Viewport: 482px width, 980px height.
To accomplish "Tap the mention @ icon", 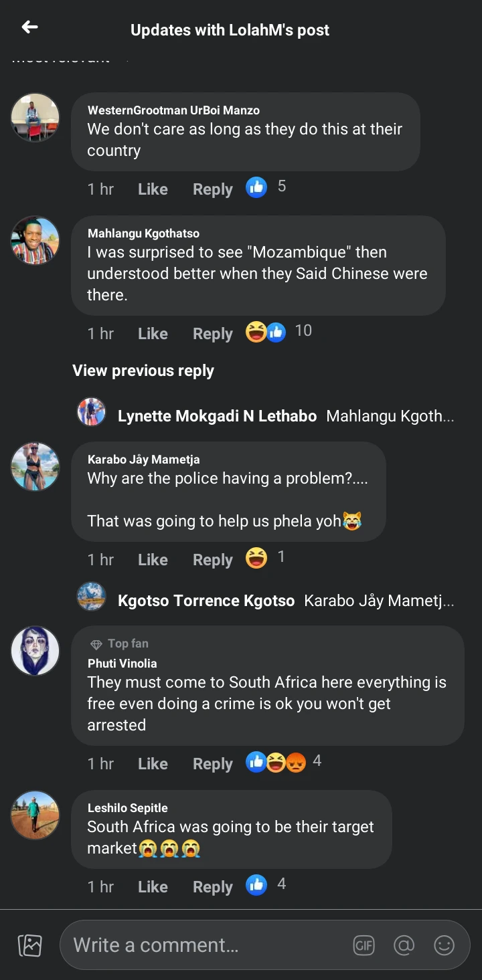I will [x=404, y=945].
